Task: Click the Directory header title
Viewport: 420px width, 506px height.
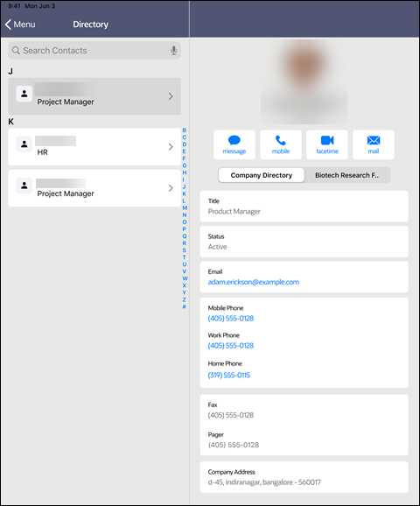Action: pos(91,25)
